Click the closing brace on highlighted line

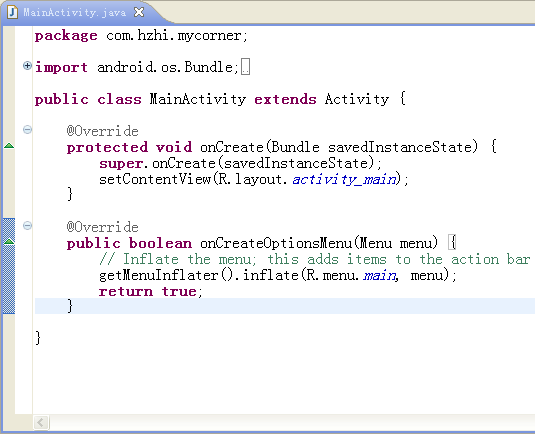tap(70, 306)
